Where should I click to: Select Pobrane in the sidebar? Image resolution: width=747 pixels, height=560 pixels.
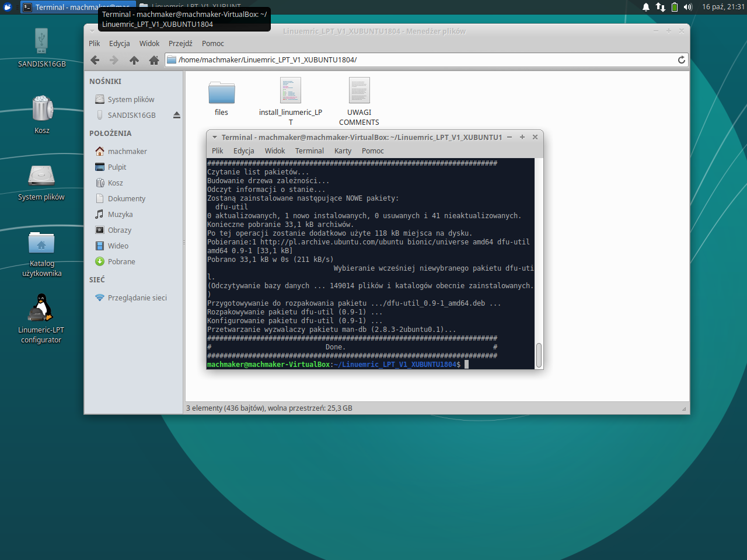pyautogui.click(x=121, y=262)
